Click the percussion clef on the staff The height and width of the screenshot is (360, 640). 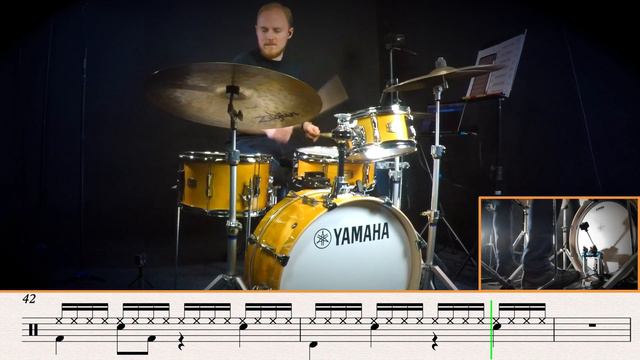(33, 330)
